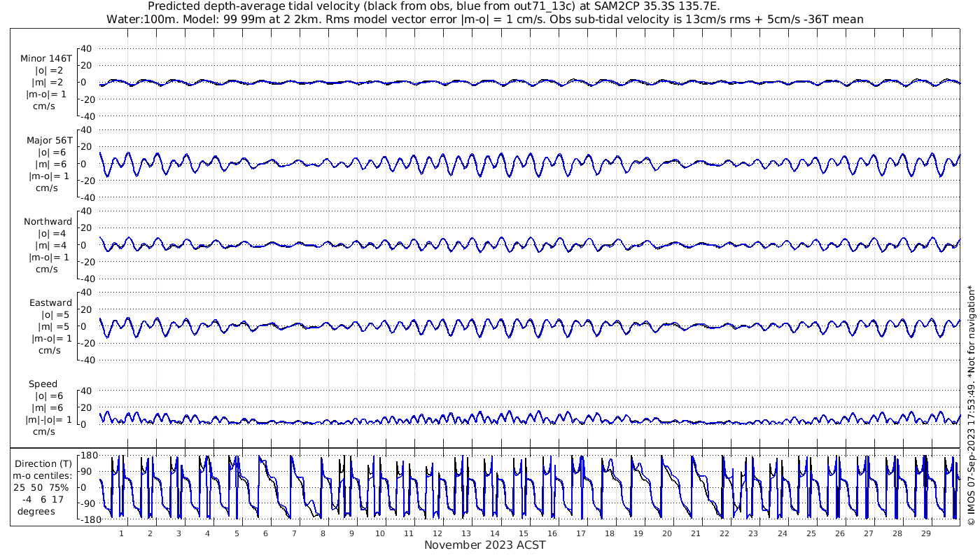Select "|o| =2" in the Minor 146T panel
The image size is (980, 560).
(50, 71)
